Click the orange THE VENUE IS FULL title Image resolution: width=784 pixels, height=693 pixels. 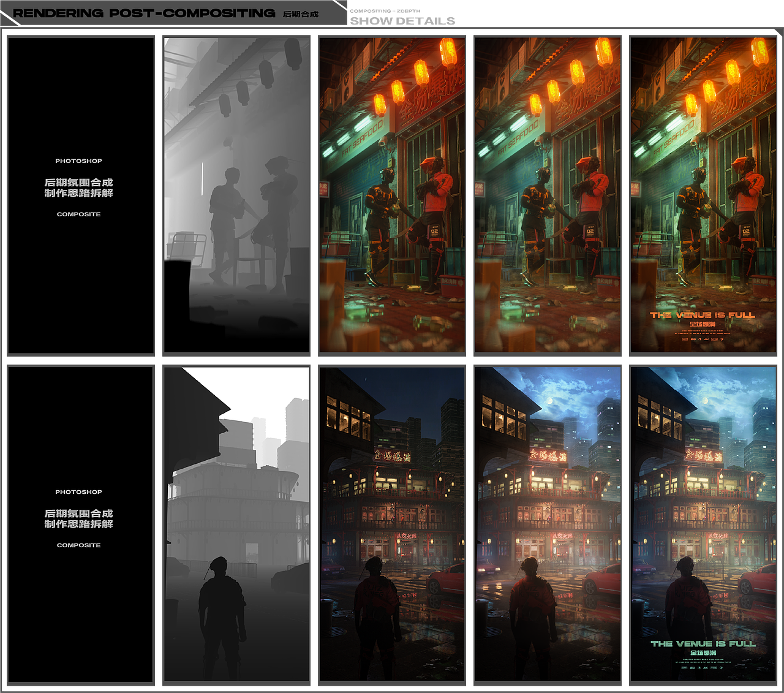pyautogui.click(x=703, y=315)
